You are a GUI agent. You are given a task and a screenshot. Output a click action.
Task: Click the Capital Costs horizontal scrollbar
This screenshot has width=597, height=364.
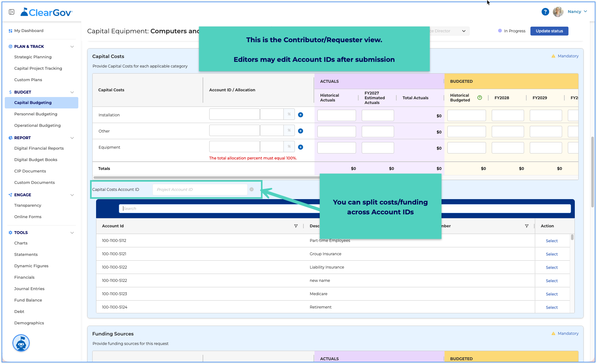[x=207, y=178]
